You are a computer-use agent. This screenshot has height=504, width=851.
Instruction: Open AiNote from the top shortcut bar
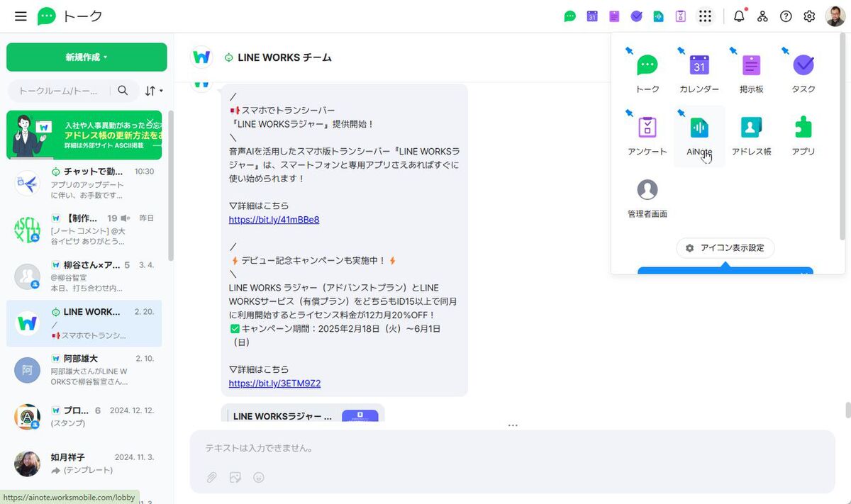[659, 16]
